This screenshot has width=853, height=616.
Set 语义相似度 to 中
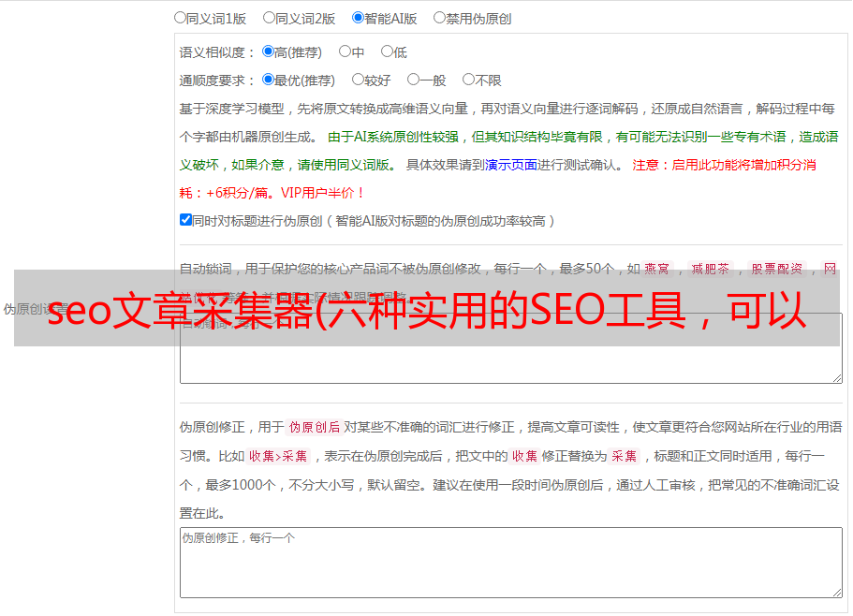tap(345, 51)
